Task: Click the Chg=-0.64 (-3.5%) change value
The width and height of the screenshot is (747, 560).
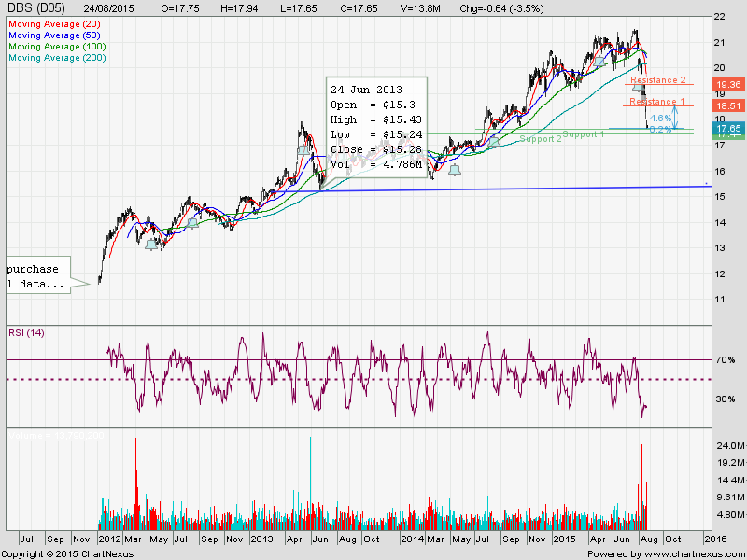Action: tap(501, 8)
